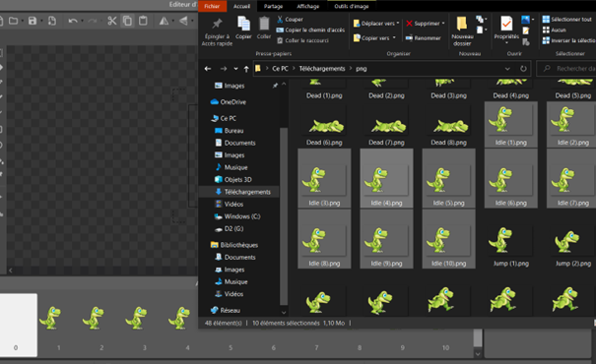
Task: Click the Save icon in editor toolbar
Action: (x=33, y=21)
